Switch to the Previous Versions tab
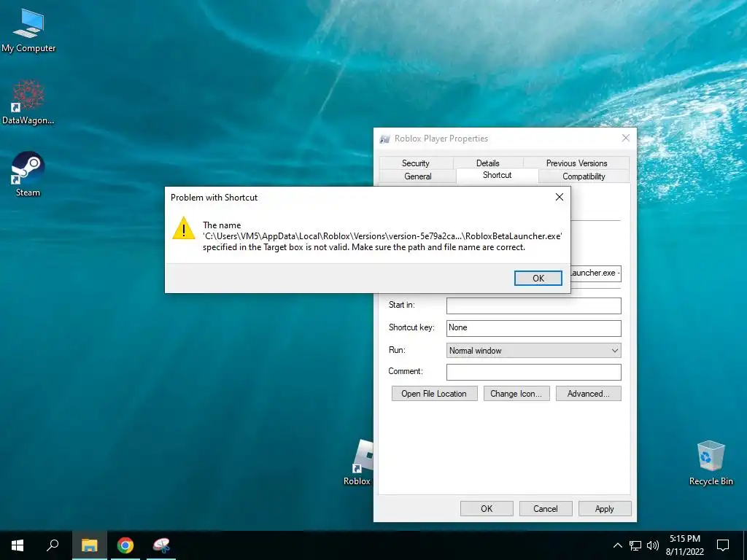 point(576,163)
